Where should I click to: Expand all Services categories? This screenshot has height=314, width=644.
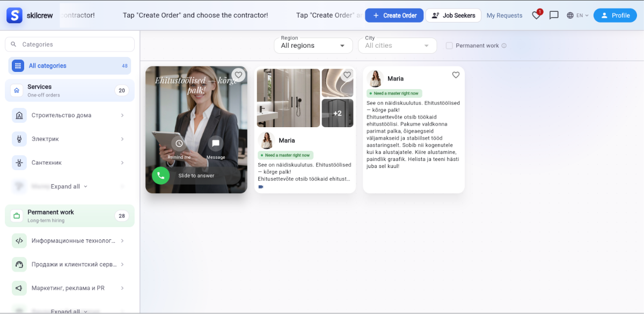pyautogui.click(x=69, y=186)
